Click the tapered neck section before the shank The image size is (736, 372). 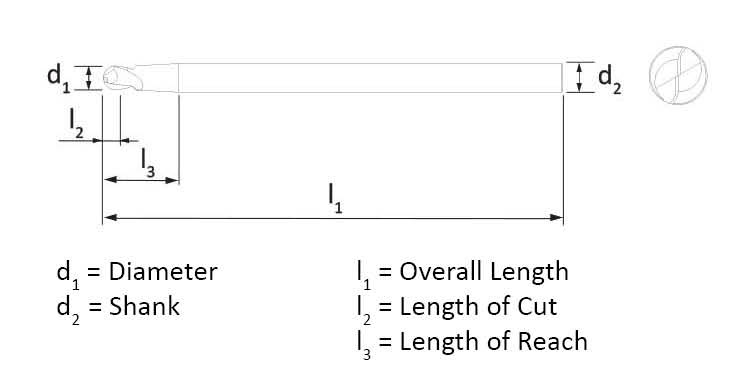click(x=160, y=78)
